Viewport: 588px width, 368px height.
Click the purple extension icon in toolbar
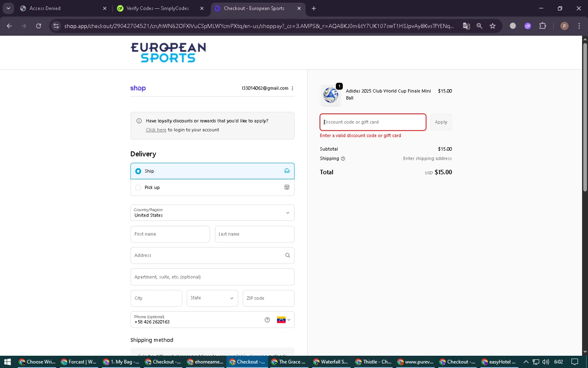(x=528, y=26)
